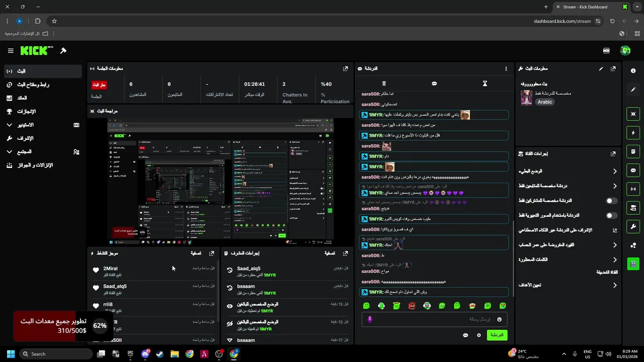This screenshot has height=362, width=644.
Task: Click the speech bubble icon in chat toolbar
Action: pos(434,83)
